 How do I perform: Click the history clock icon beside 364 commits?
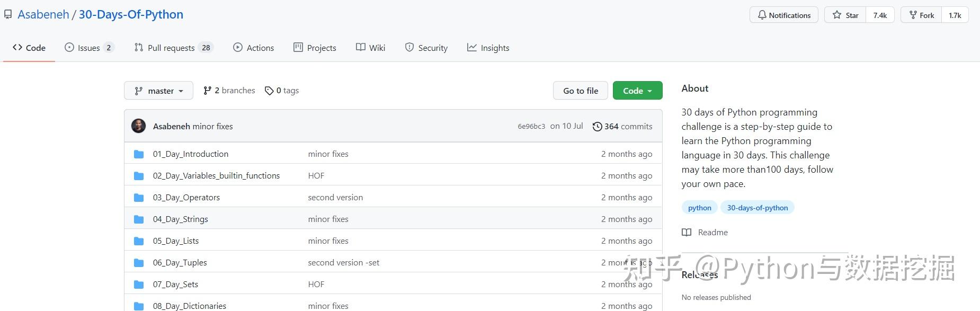click(x=597, y=127)
